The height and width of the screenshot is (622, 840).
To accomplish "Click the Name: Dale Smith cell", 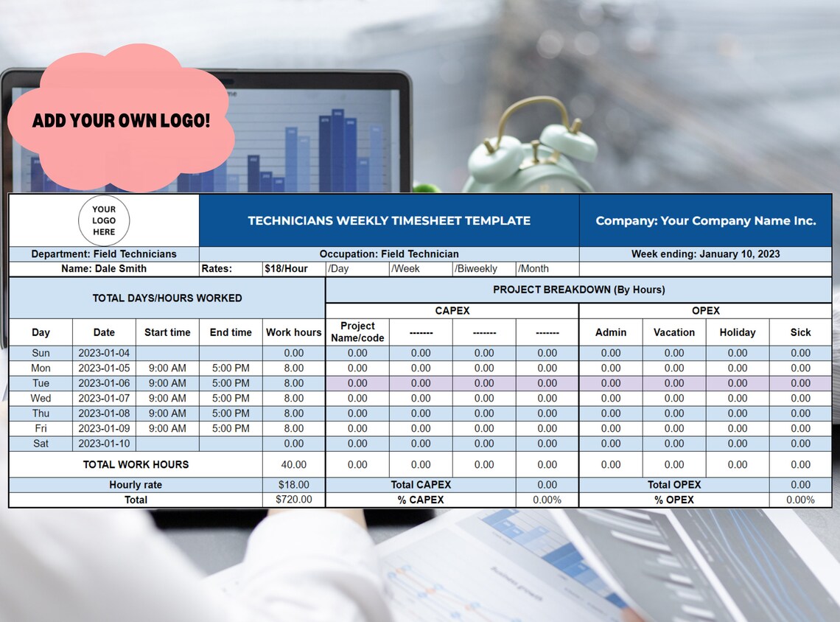I will point(103,268).
